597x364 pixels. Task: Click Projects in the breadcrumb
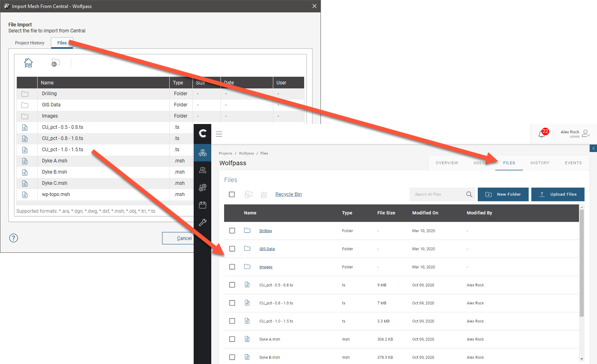click(225, 153)
